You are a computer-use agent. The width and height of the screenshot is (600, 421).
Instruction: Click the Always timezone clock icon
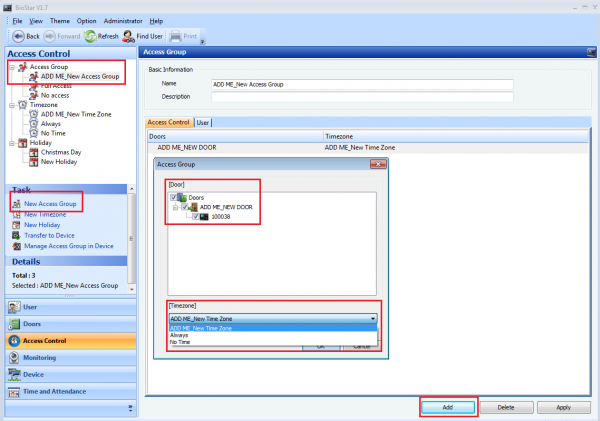tap(34, 123)
